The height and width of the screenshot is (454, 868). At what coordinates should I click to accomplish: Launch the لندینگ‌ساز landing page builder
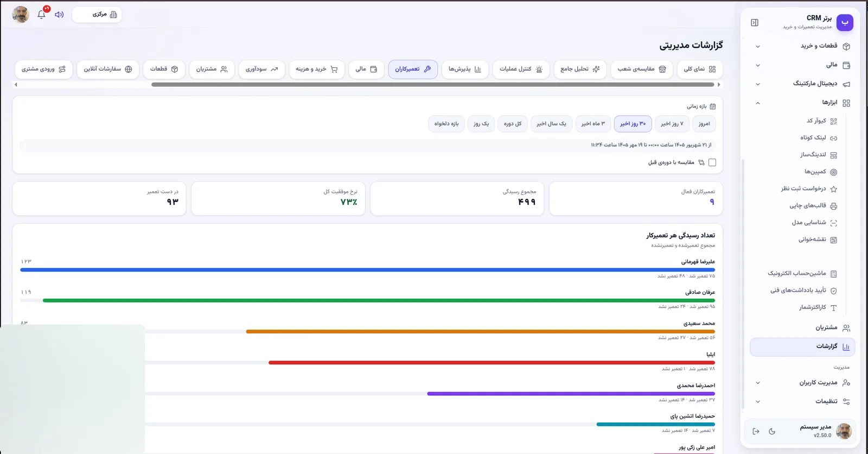tap(819, 155)
